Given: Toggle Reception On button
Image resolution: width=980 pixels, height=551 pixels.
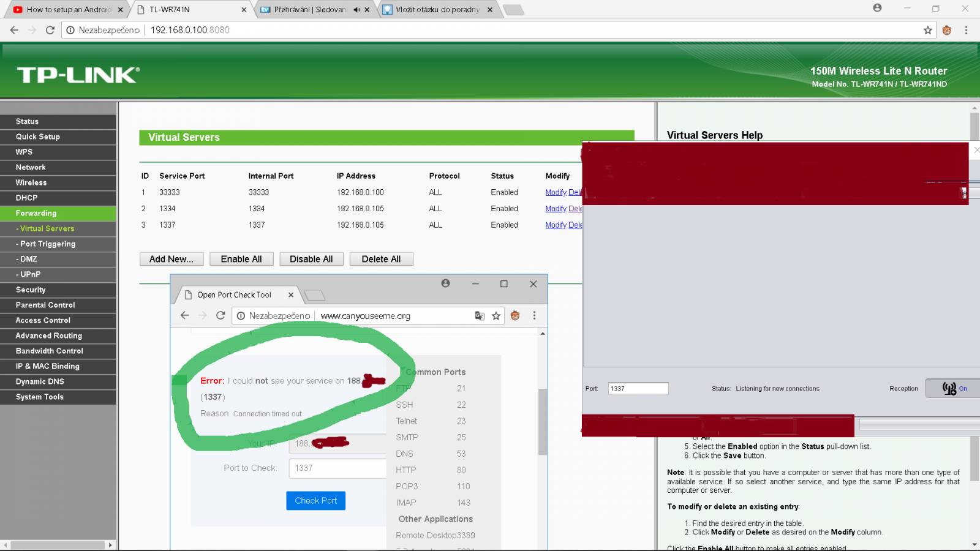Looking at the screenshot, I should coord(953,388).
